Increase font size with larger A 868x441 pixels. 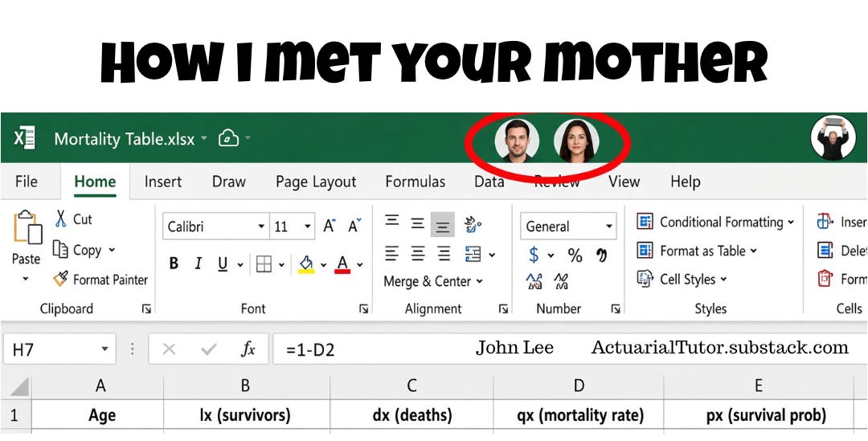330,226
